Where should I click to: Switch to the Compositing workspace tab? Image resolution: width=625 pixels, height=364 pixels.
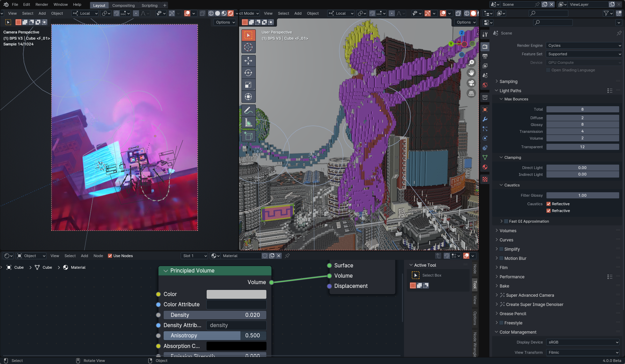(123, 5)
